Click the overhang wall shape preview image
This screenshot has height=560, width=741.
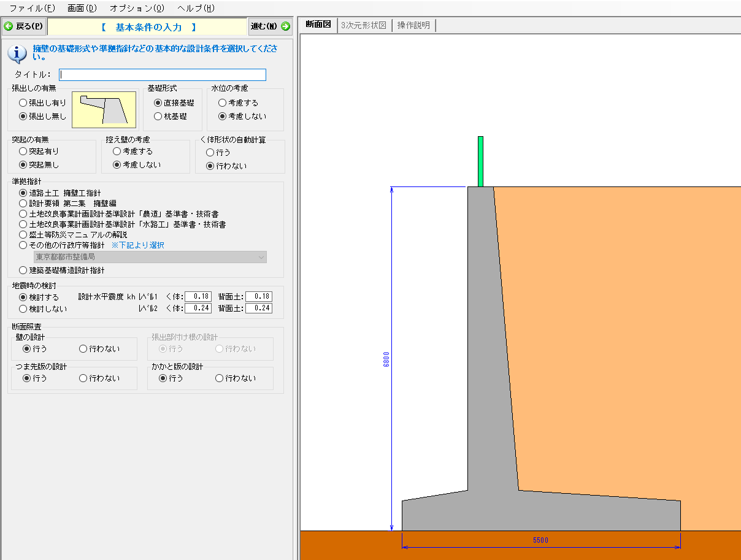104,110
